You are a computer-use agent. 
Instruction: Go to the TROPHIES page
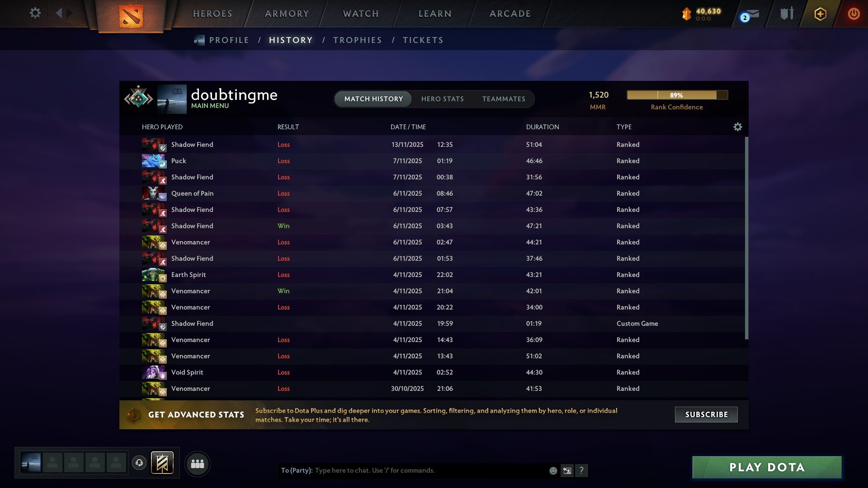coord(357,40)
